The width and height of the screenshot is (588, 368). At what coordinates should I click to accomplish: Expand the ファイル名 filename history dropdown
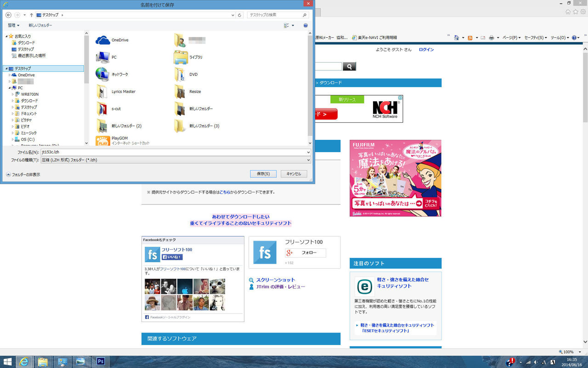coord(308,152)
